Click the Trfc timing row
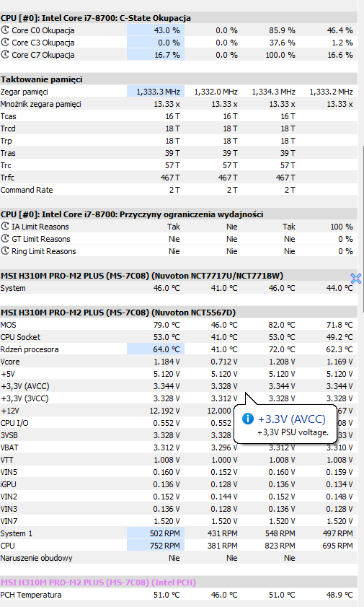The width and height of the screenshot is (364, 607). point(179,178)
